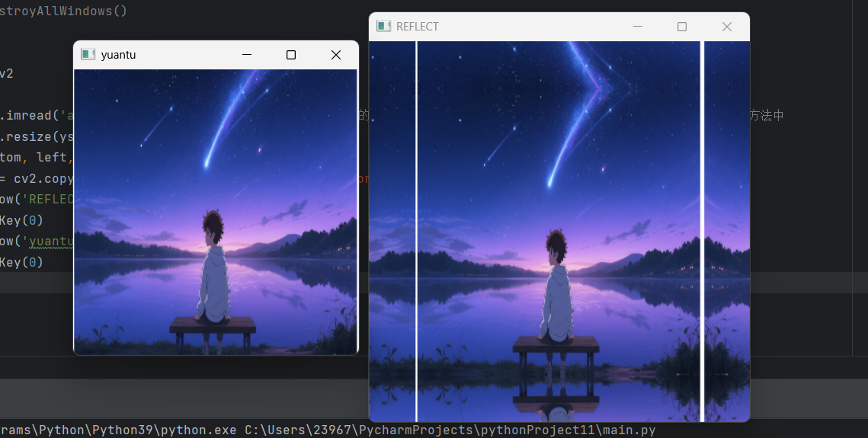868x438 pixels.
Task: Click the Chinese comment text '方法中'
Action: (x=767, y=116)
